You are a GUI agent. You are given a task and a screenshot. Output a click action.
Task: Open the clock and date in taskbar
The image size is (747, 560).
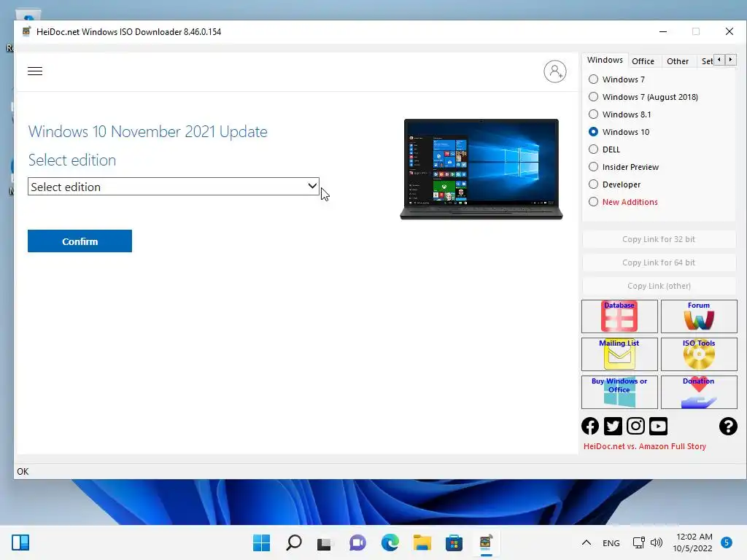click(x=692, y=542)
